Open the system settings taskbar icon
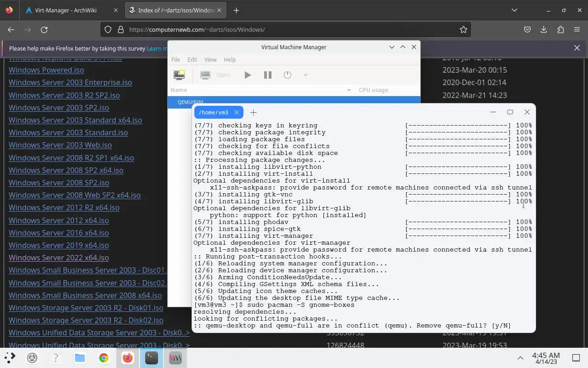 pos(32,357)
